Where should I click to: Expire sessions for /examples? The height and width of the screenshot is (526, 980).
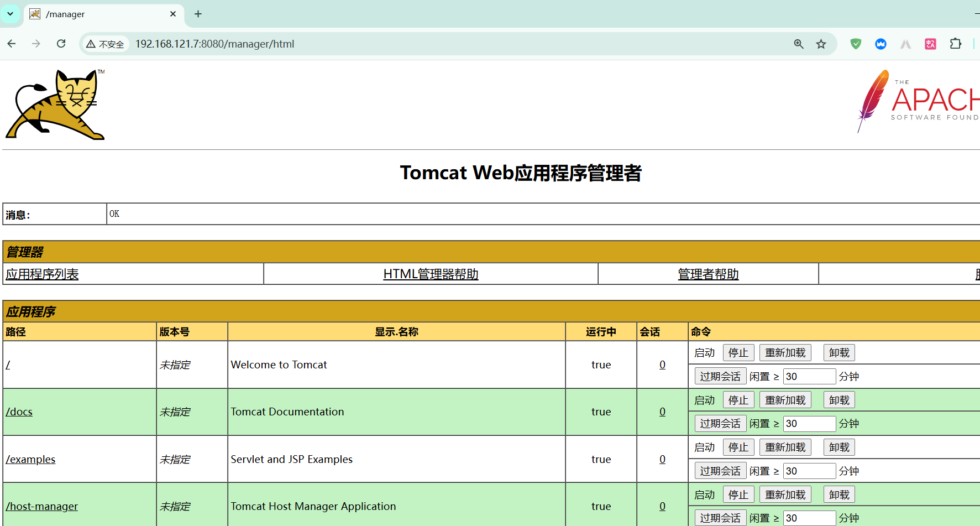point(720,471)
